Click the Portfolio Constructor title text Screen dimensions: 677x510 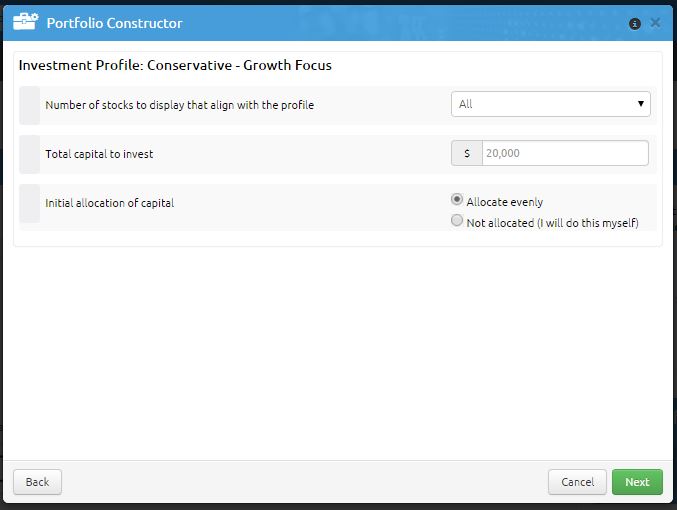114,23
